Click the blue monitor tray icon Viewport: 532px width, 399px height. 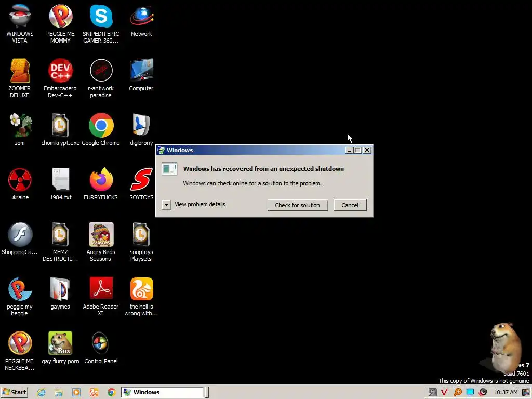click(x=470, y=393)
